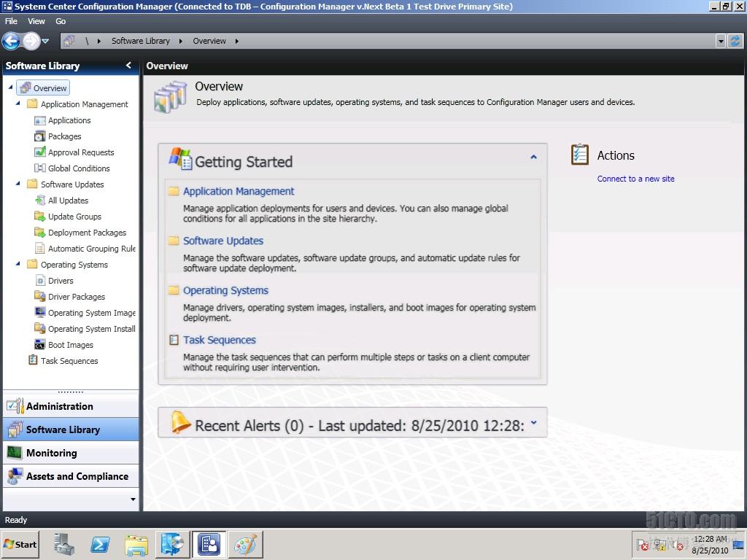The width and height of the screenshot is (747, 560).
Task: Open the navigation history dropdown arrow
Action: 45,42
